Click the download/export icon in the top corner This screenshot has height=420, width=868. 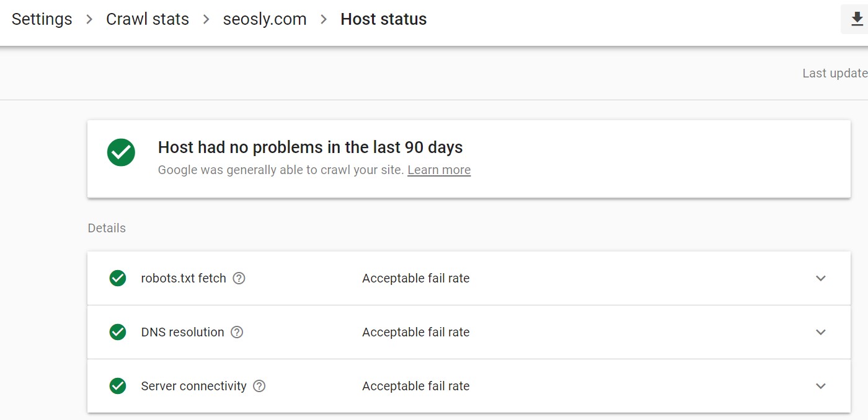[856, 19]
